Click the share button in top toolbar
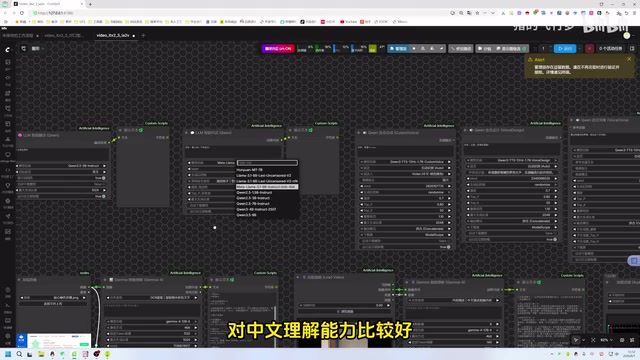The height and width of the screenshot is (360, 640). pyautogui.click(x=484, y=49)
